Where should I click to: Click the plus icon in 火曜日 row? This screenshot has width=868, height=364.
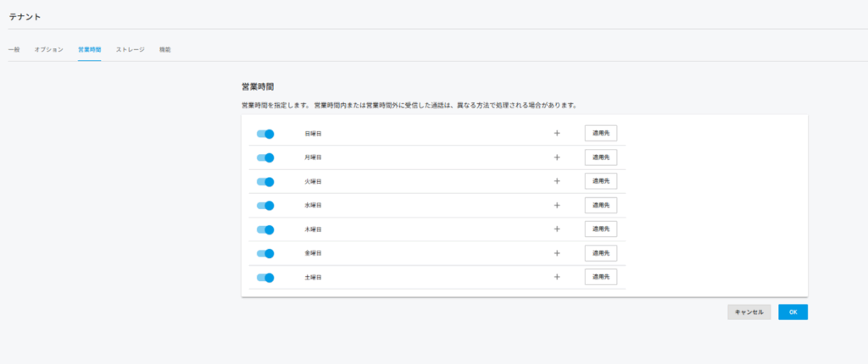(x=557, y=181)
